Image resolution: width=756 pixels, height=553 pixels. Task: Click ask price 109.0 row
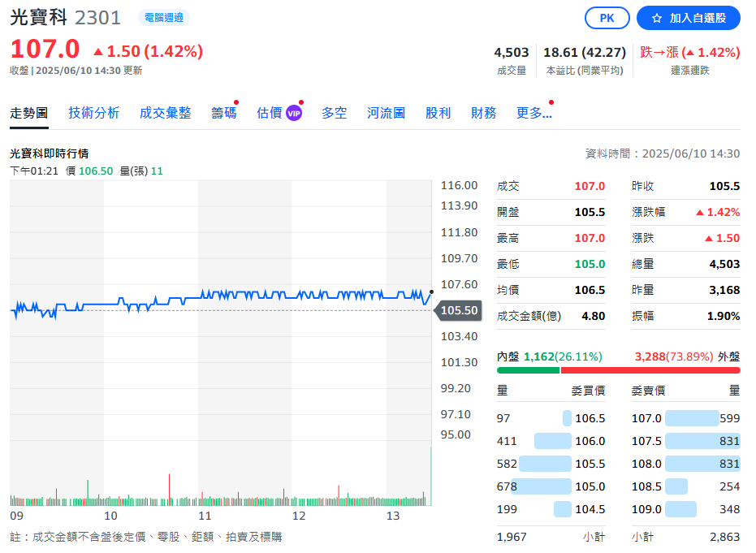pos(685,509)
